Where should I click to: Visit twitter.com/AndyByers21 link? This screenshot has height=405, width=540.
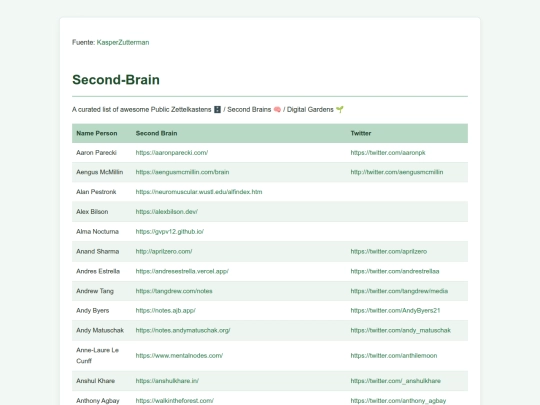point(395,310)
